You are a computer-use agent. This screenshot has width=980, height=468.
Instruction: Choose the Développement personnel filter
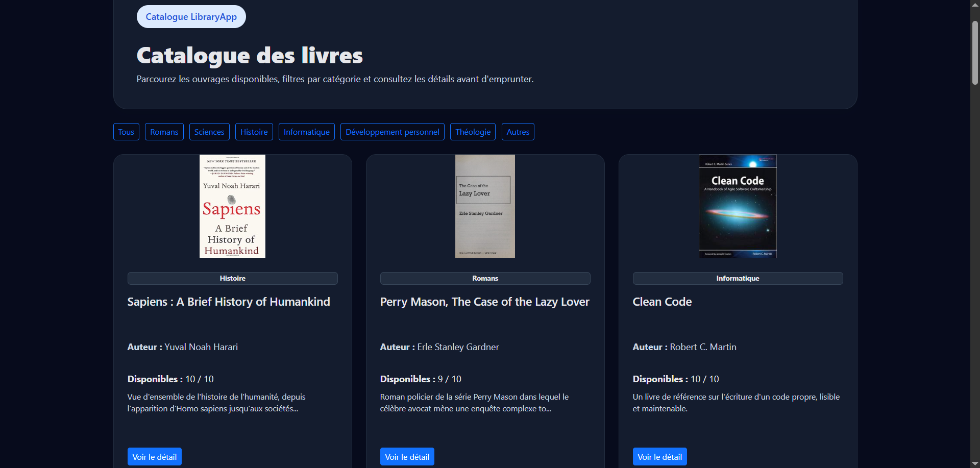click(393, 132)
